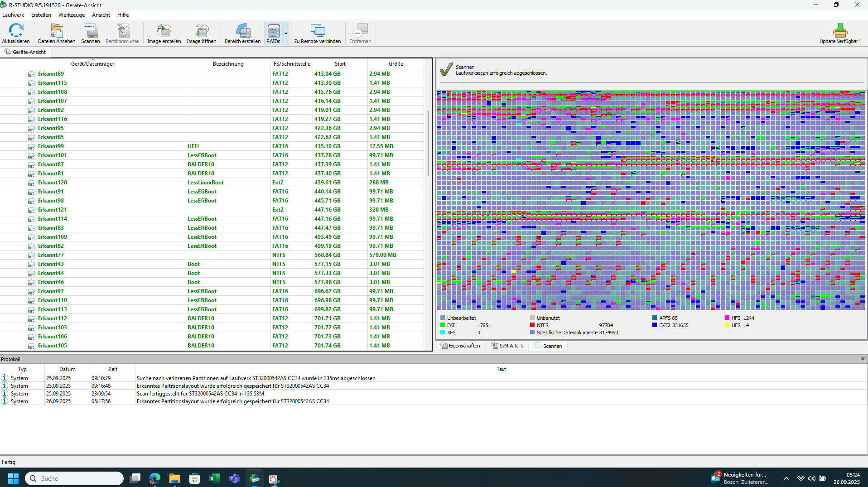
Task: Click the disk scan map grid
Action: [651, 200]
